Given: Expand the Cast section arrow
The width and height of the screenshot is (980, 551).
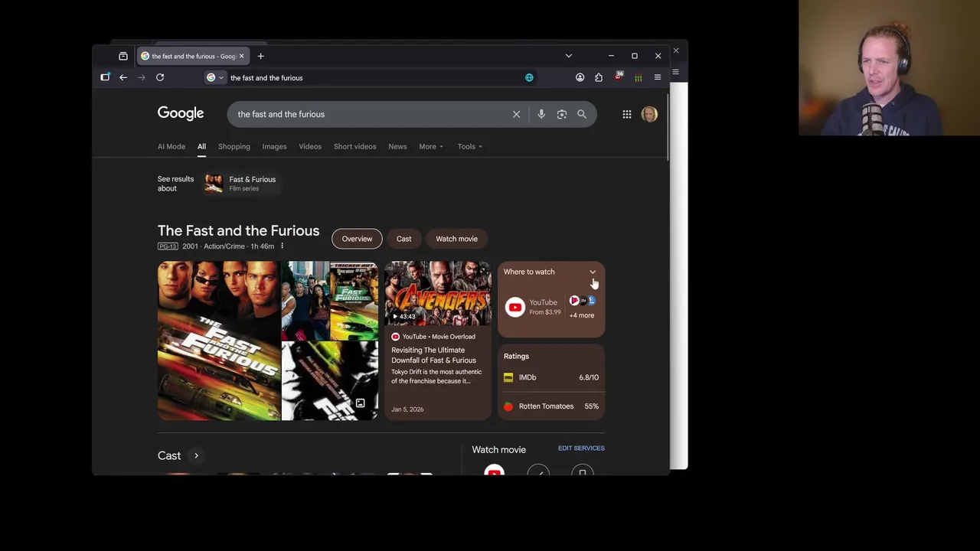Looking at the screenshot, I should pyautogui.click(x=196, y=455).
